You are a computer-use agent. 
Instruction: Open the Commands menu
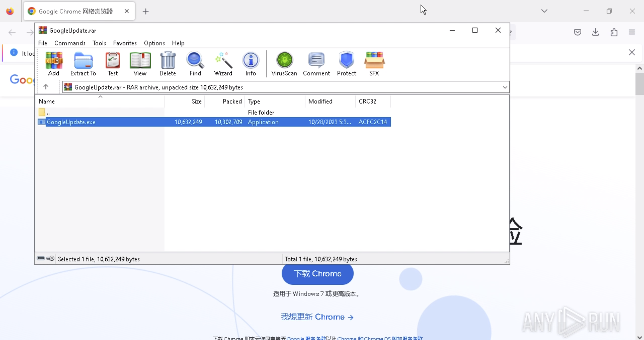point(70,43)
